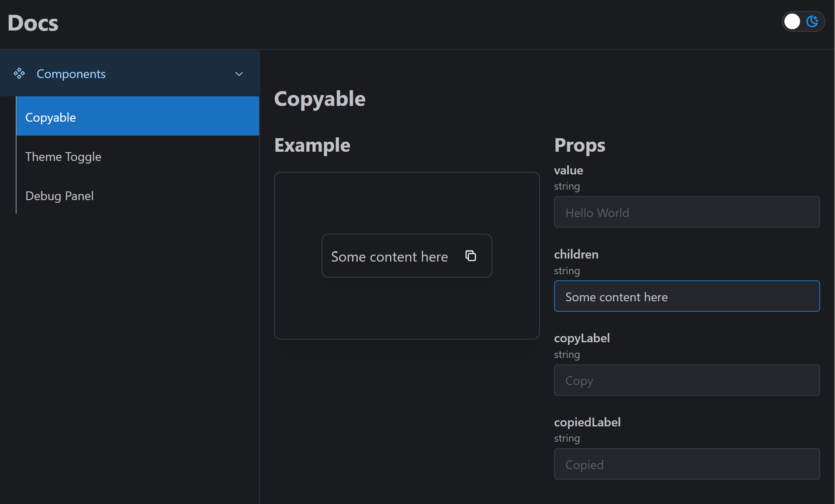Go to the Debug Panel page
The width and height of the screenshot is (835, 504).
pos(59,196)
